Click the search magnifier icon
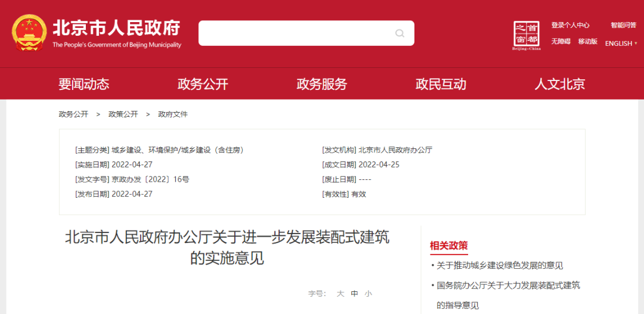The height and width of the screenshot is (314, 644). pos(400,33)
